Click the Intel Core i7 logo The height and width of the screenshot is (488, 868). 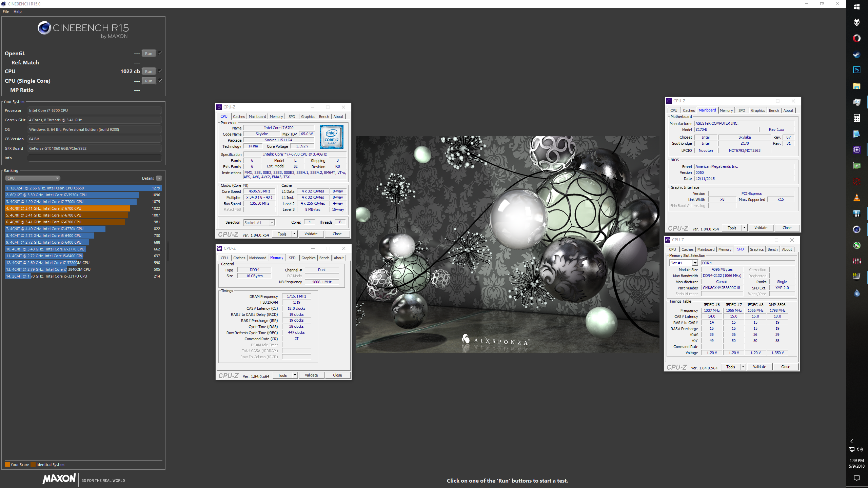(332, 137)
